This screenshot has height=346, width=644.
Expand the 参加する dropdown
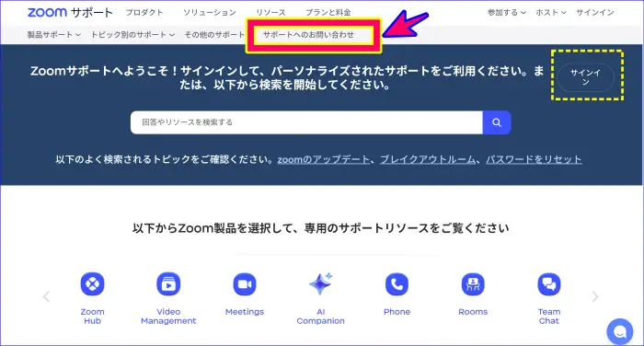click(x=506, y=13)
